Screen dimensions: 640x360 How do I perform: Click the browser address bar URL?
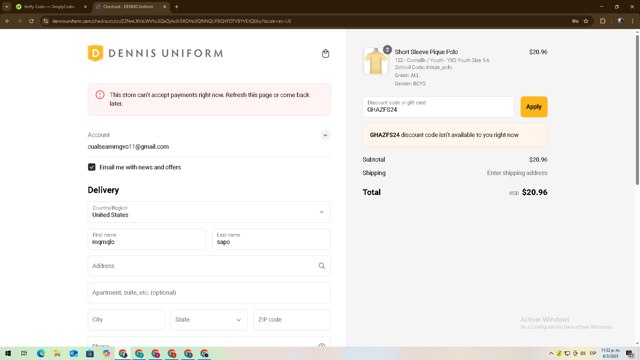171,21
